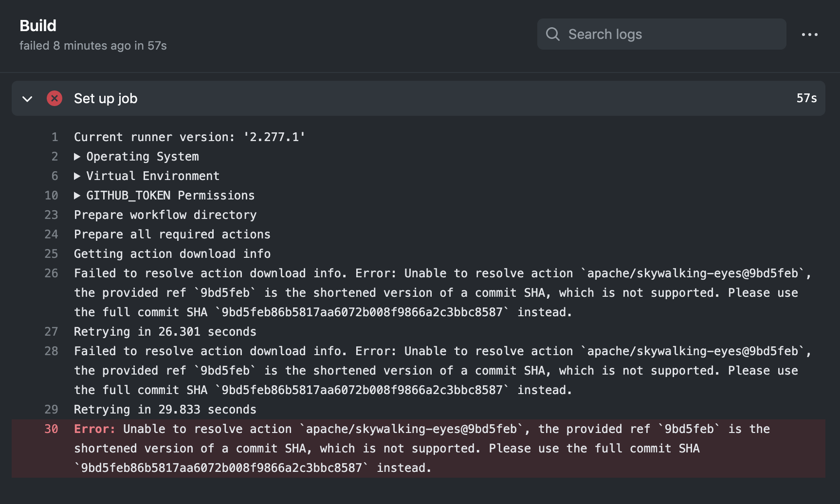840x504 pixels.
Task: Click the red 'Error:' label
Action: coord(94,429)
